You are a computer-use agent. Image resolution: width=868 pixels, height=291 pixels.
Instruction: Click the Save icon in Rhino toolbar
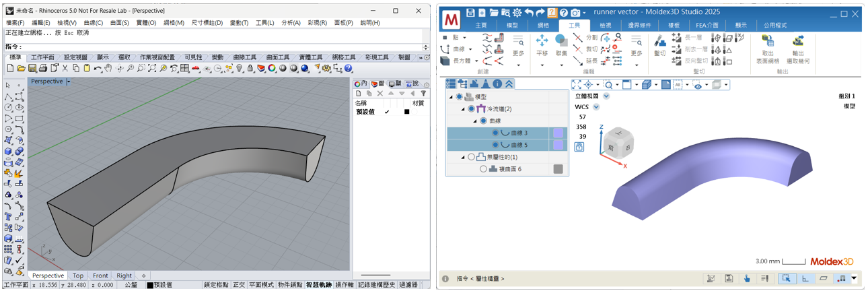point(32,69)
